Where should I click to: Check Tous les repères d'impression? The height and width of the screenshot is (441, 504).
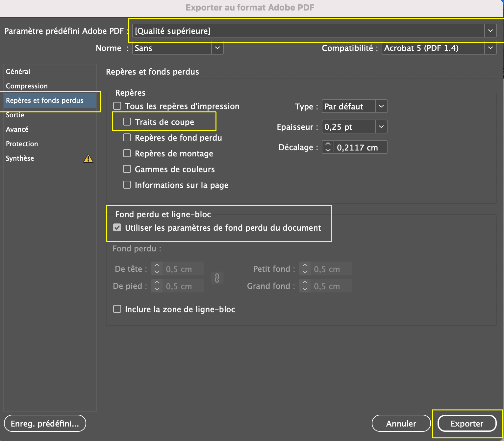117,106
